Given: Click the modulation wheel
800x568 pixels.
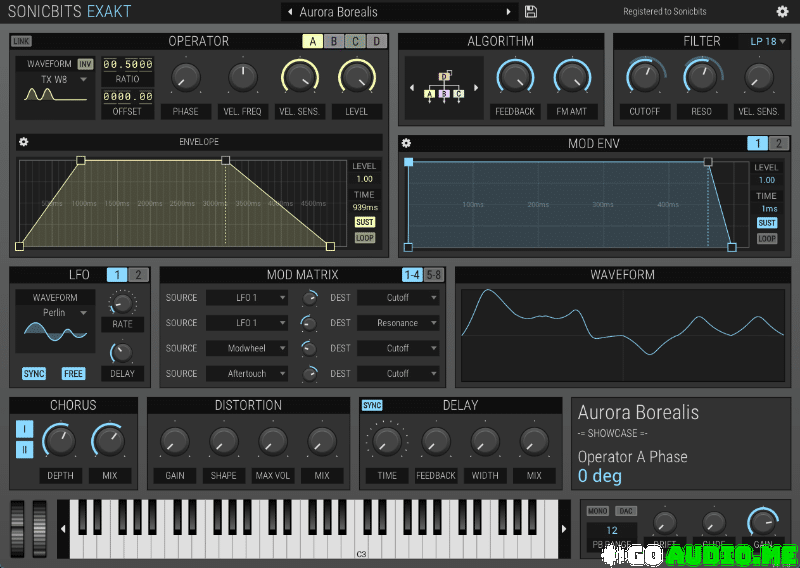Looking at the screenshot, I should click(x=39, y=529).
